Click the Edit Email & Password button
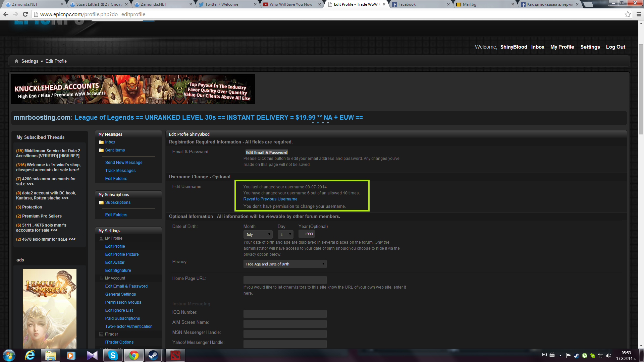644x362 pixels. coord(267,152)
